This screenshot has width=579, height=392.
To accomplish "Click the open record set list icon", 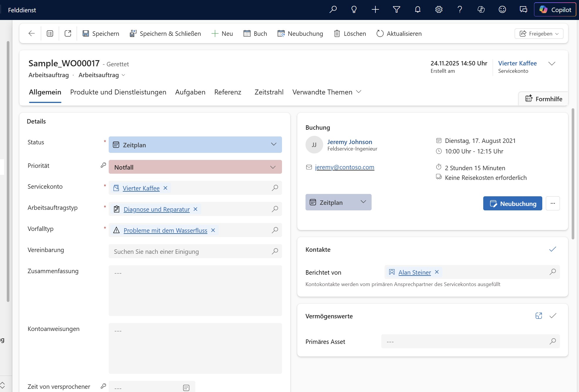I will 50,33.
